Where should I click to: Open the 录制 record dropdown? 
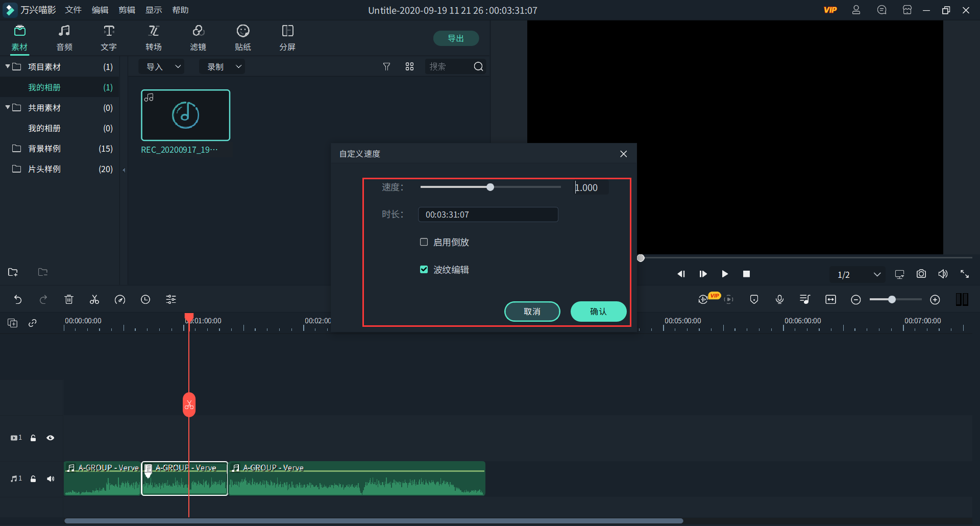pos(223,67)
